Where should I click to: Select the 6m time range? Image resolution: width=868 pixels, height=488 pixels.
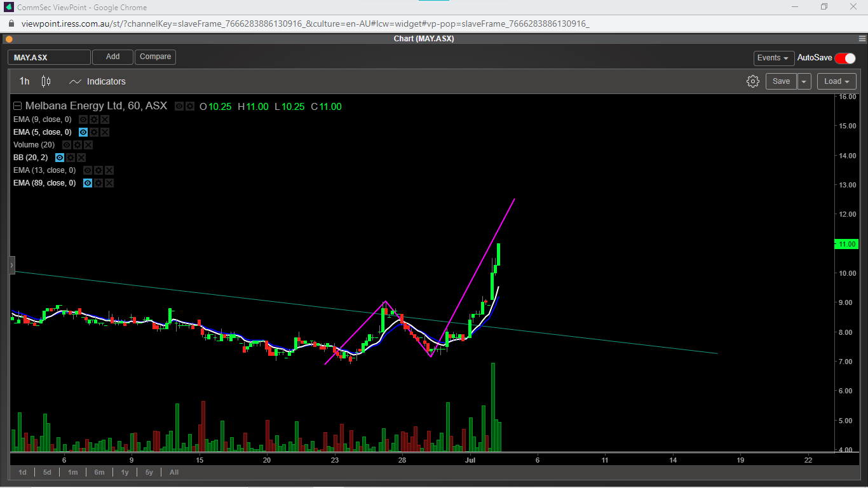pos(99,472)
